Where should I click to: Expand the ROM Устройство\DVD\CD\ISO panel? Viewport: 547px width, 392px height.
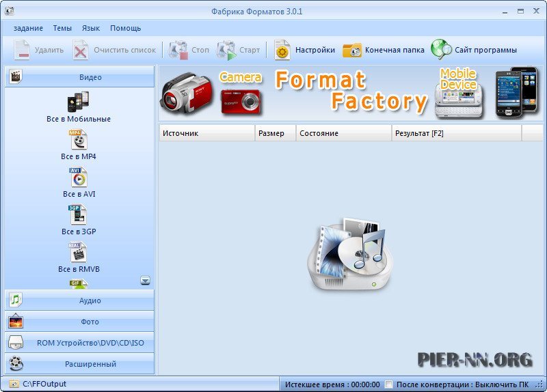(79, 343)
